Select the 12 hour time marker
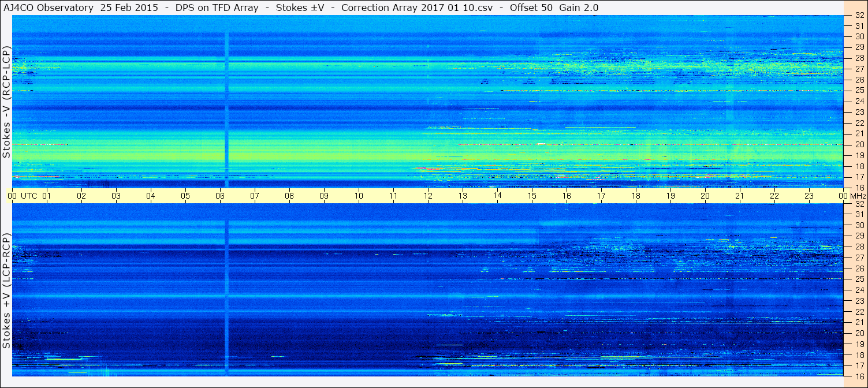868x388 pixels. [428, 196]
